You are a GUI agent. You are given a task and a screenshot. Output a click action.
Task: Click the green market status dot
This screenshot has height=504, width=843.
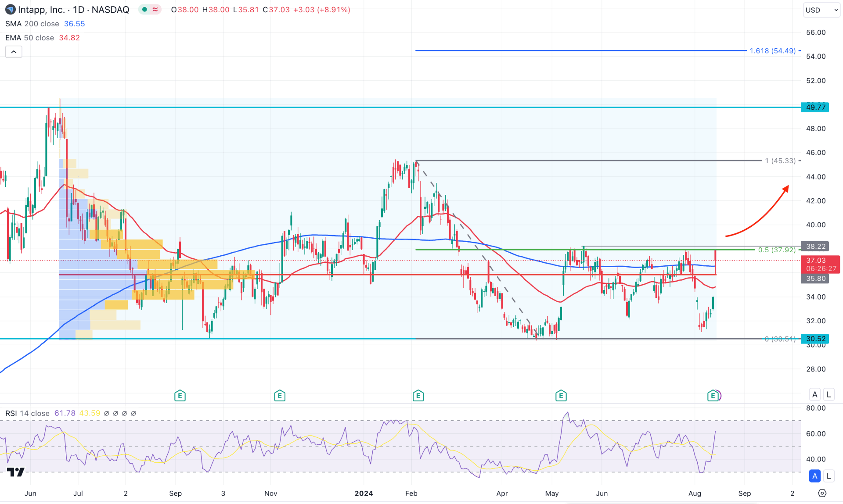coord(144,10)
